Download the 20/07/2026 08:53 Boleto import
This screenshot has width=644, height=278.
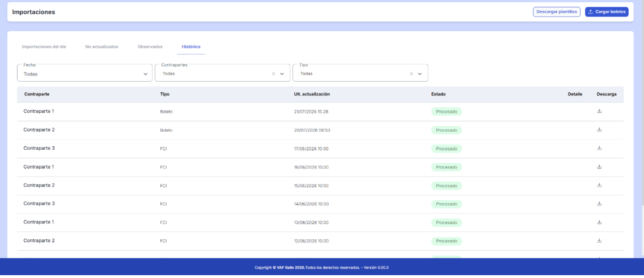click(599, 129)
